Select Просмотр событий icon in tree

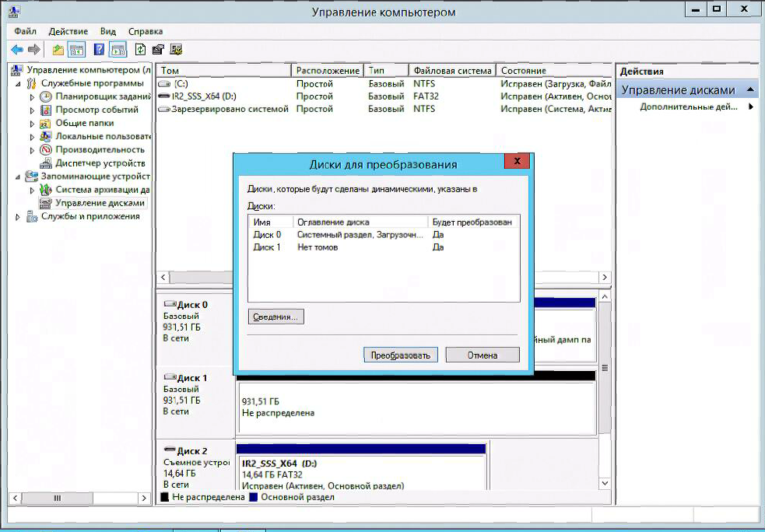(45, 110)
